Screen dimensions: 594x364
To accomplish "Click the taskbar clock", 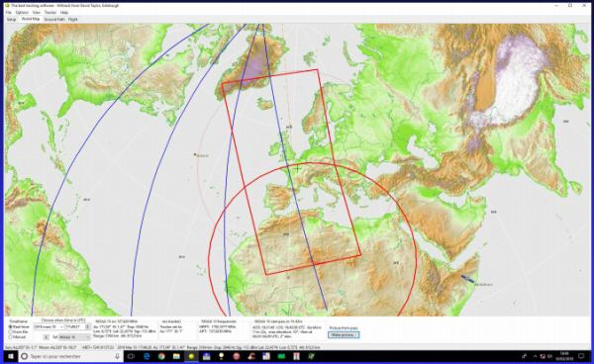I will pos(565,356).
